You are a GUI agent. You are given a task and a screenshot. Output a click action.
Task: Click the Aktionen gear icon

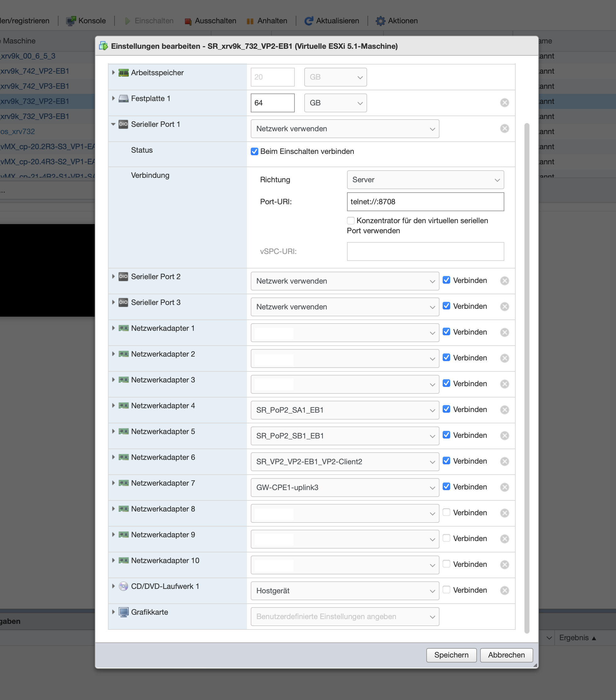380,21
